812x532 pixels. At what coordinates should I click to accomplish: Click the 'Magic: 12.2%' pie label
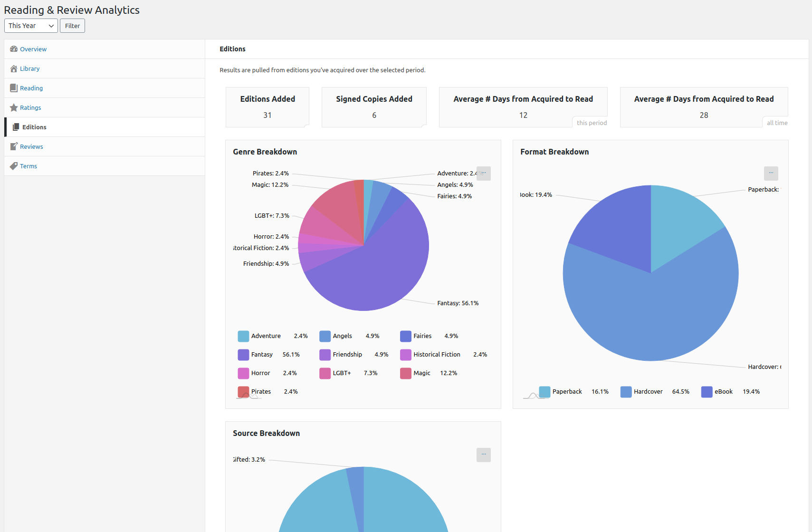pyautogui.click(x=270, y=185)
